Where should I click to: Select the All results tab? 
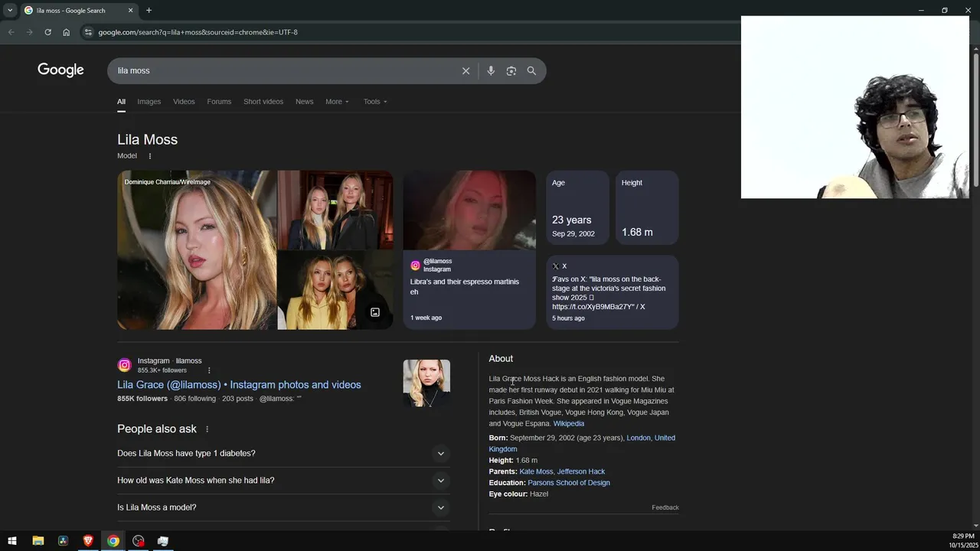121,102
